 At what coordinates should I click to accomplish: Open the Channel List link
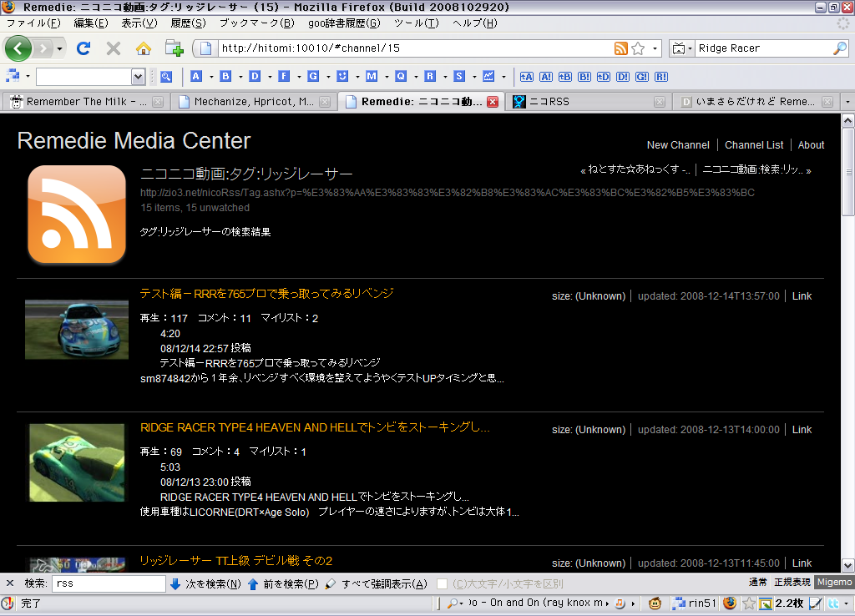(x=754, y=145)
